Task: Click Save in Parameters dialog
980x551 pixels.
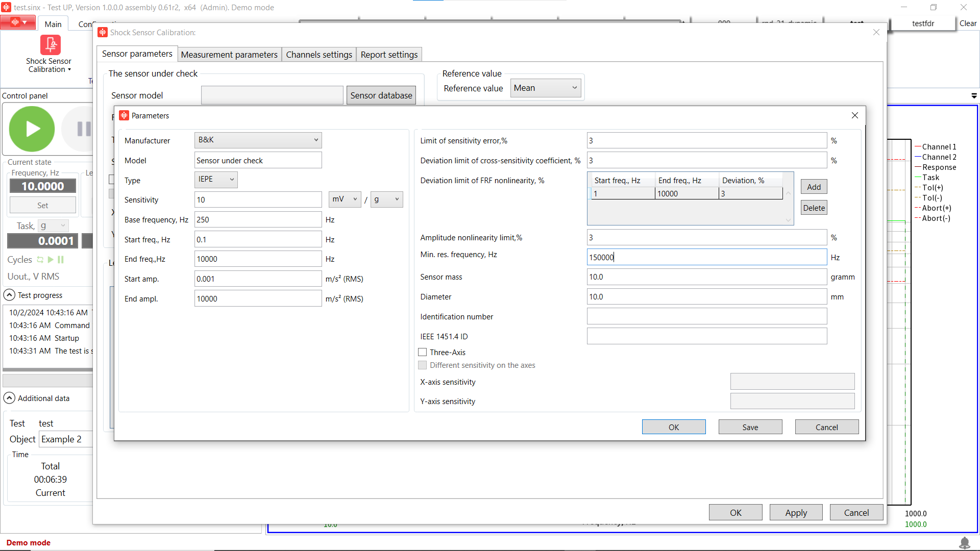Action: (750, 427)
